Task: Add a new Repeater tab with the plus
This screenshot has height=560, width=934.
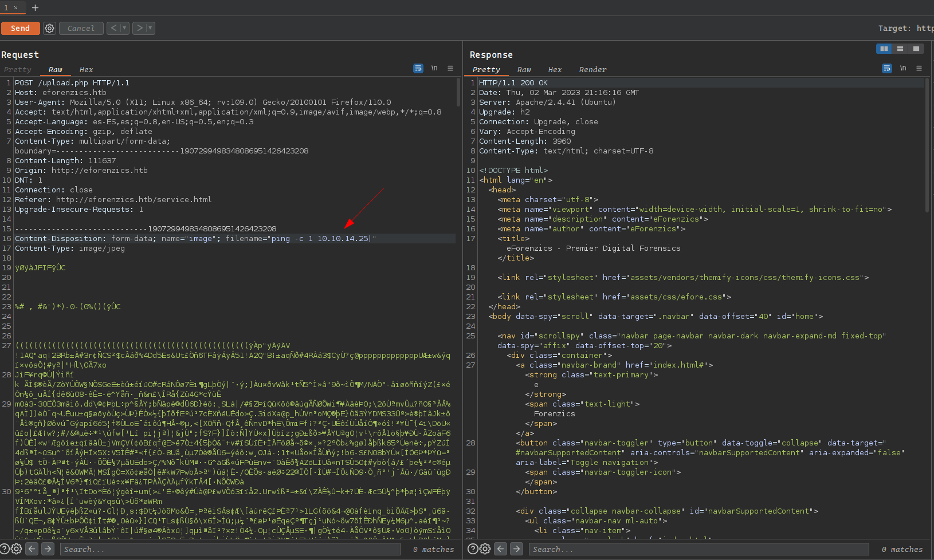Action: click(35, 7)
